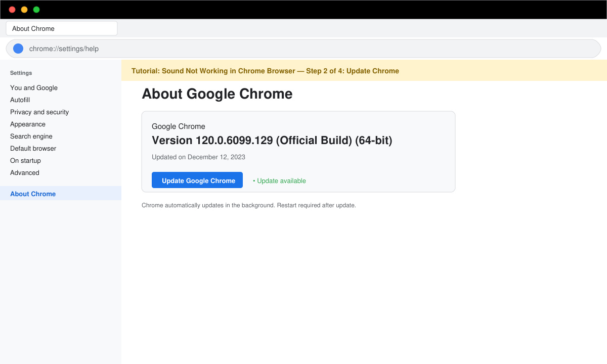Click the tutorial Step 2 of 4 banner
Viewport: 607px width, 364px height.
point(364,71)
